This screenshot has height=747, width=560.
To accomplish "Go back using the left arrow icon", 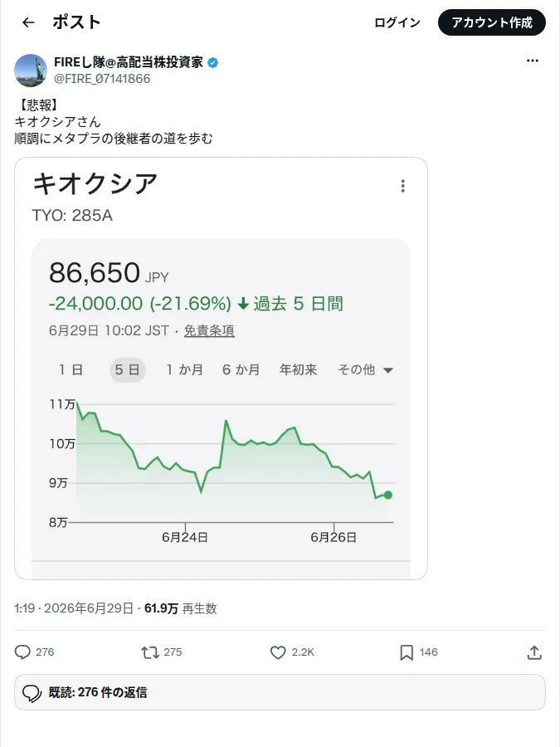I will point(28,22).
